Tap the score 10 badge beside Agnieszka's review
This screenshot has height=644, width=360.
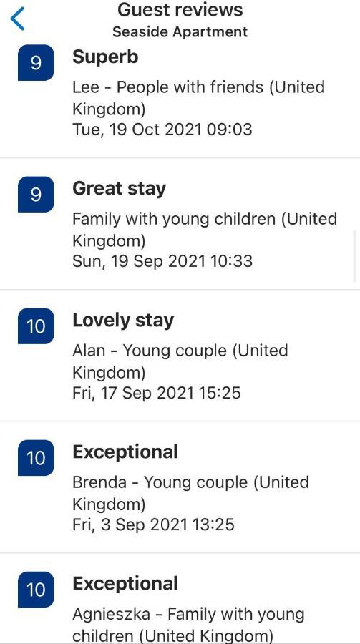tap(36, 590)
